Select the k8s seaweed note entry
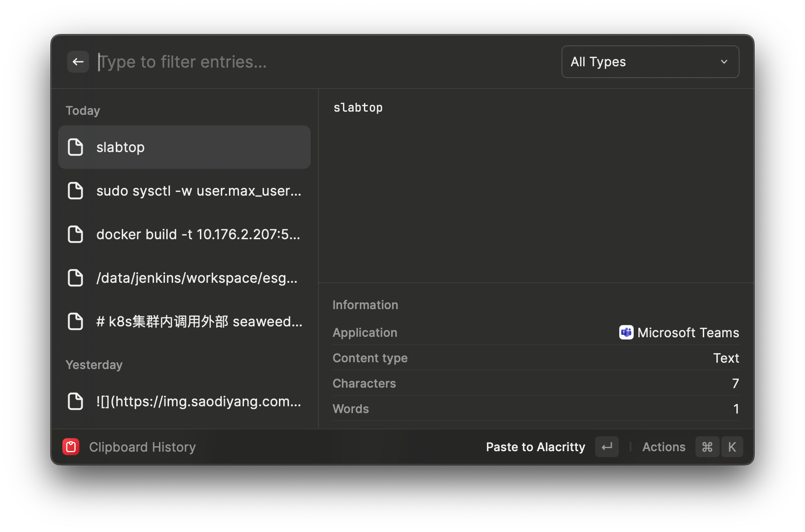The height and width of the screenshot is (532, 805). 199,321
